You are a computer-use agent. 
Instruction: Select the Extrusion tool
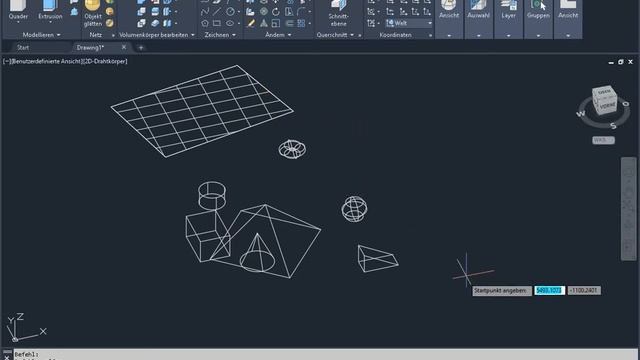click(x=50, y=10)
